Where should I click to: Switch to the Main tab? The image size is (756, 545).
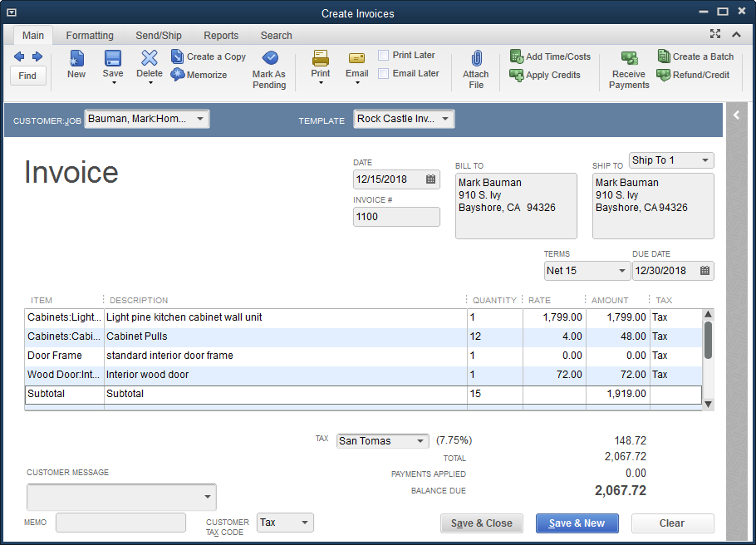(x=32, y=36)
